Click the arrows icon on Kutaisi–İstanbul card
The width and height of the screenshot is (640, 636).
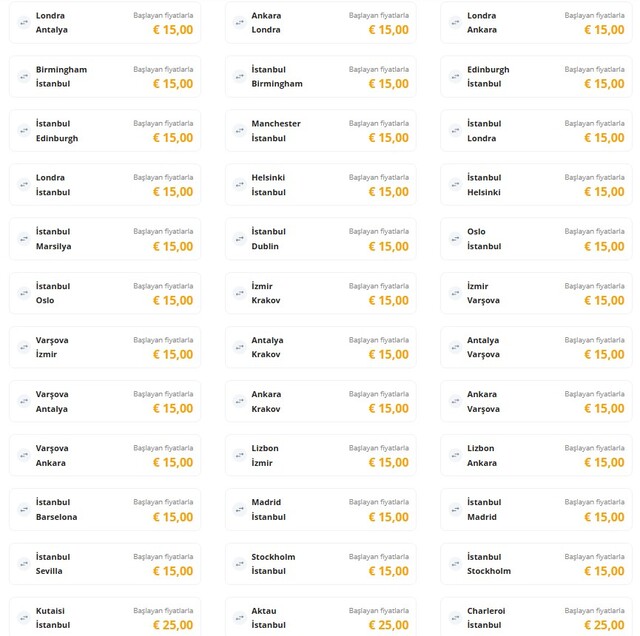click(24, 617)
